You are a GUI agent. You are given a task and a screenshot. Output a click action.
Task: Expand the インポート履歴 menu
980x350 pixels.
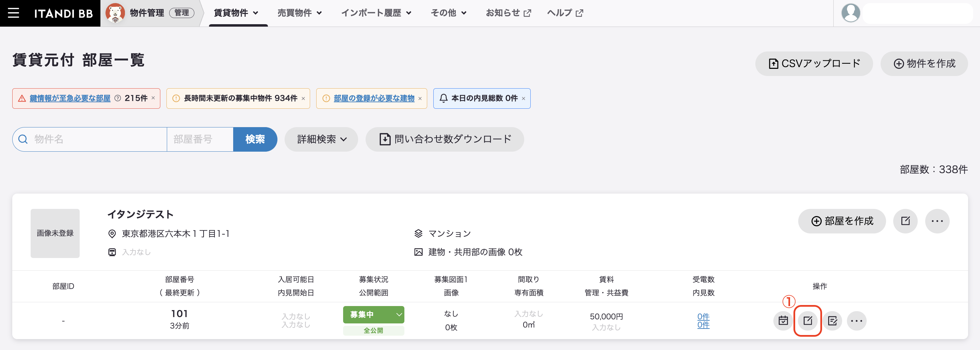[376, 13]
